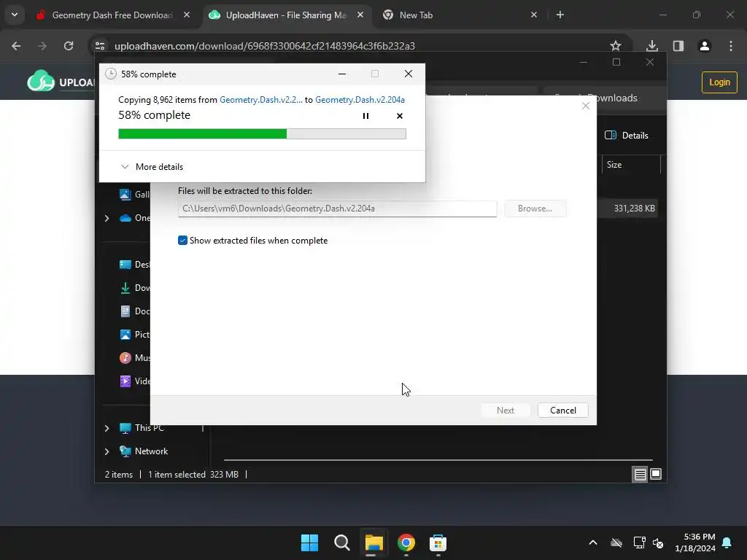Switch to large thumbnails view in Explorer

[x=656, y=474]
